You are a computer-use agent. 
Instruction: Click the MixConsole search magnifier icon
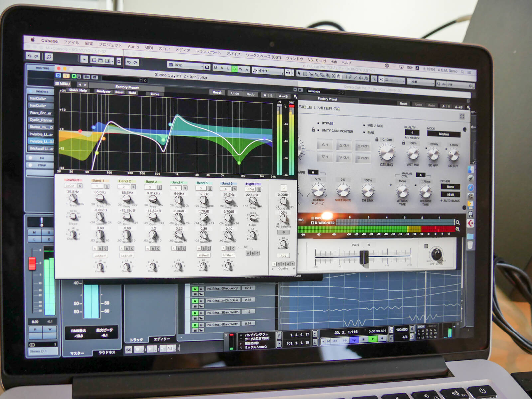49,57
